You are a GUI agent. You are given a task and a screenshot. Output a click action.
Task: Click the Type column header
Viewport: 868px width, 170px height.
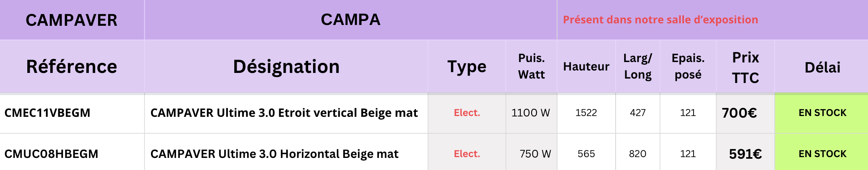point(467,66)
